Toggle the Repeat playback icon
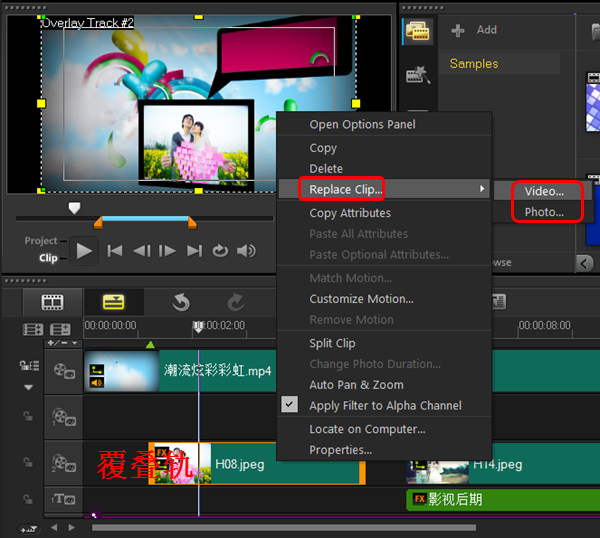Image resolution: width=600 pixels, height=538 pixels. point(220,251)
